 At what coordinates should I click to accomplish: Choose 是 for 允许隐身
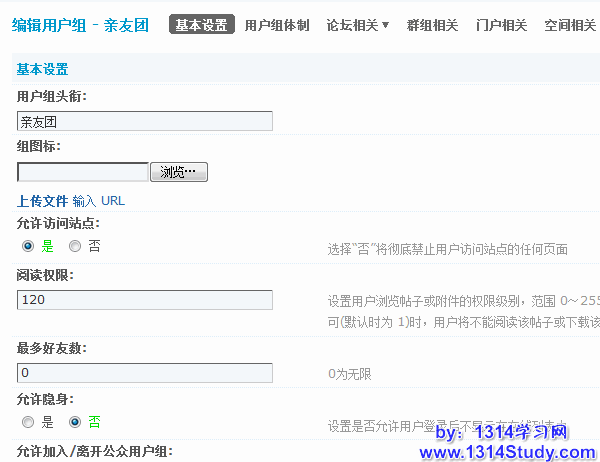coord(28,422)
